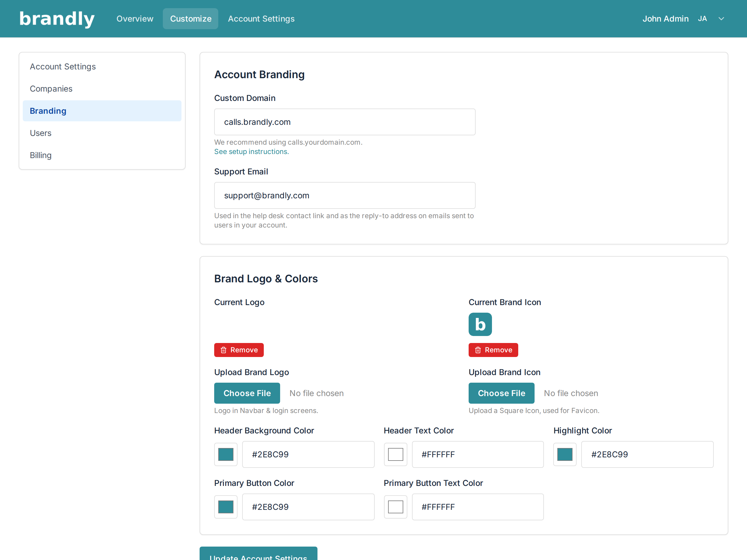Click 'No file chosen' beside brand logo upload
Screen dimensions: 747x560
[x=316, y=393]
